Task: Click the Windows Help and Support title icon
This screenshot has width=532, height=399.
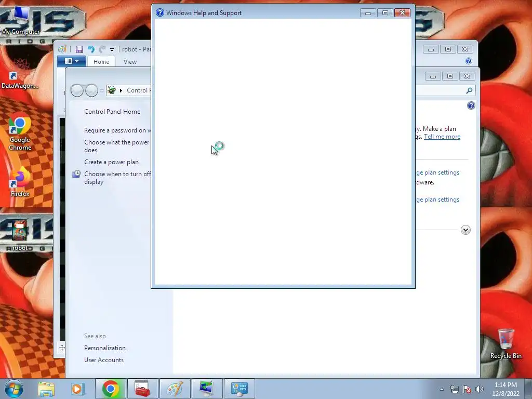Action: (x=160, y=13)
